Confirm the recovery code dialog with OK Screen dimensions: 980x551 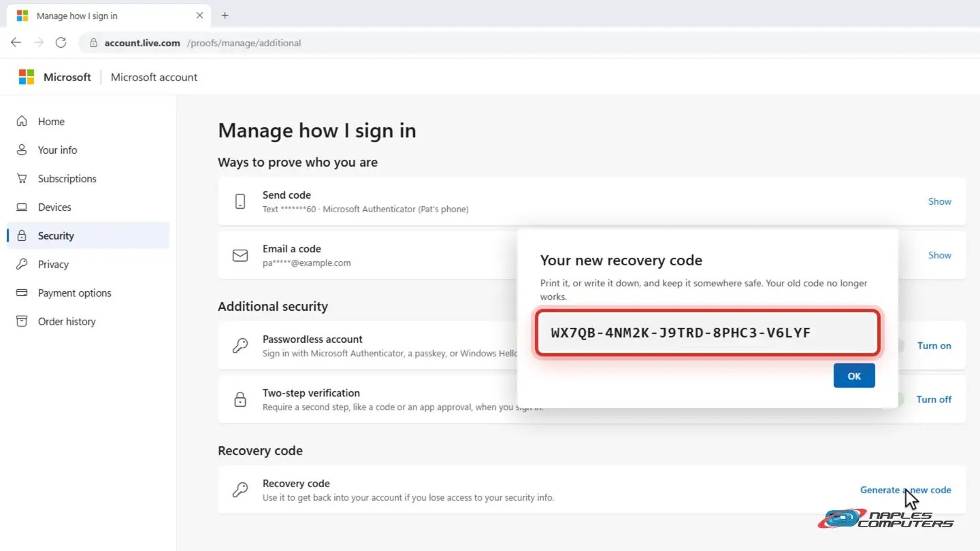pos(854,375)
